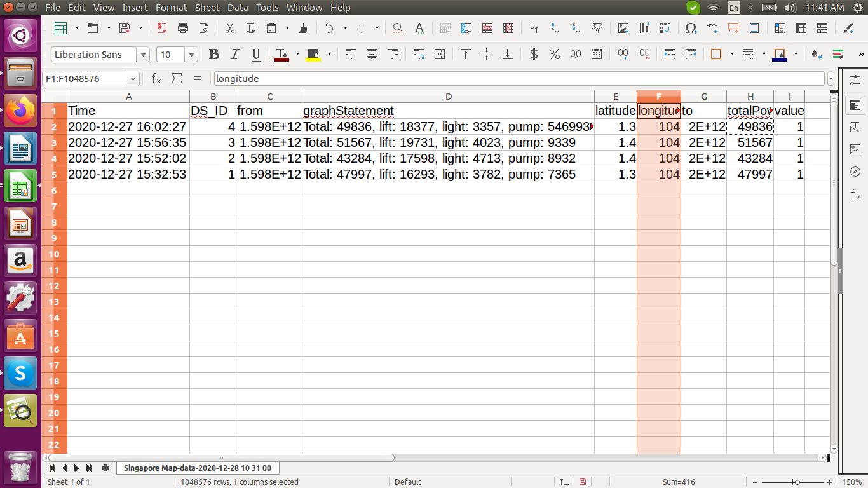Open the File menu

[x=53, y=8]
